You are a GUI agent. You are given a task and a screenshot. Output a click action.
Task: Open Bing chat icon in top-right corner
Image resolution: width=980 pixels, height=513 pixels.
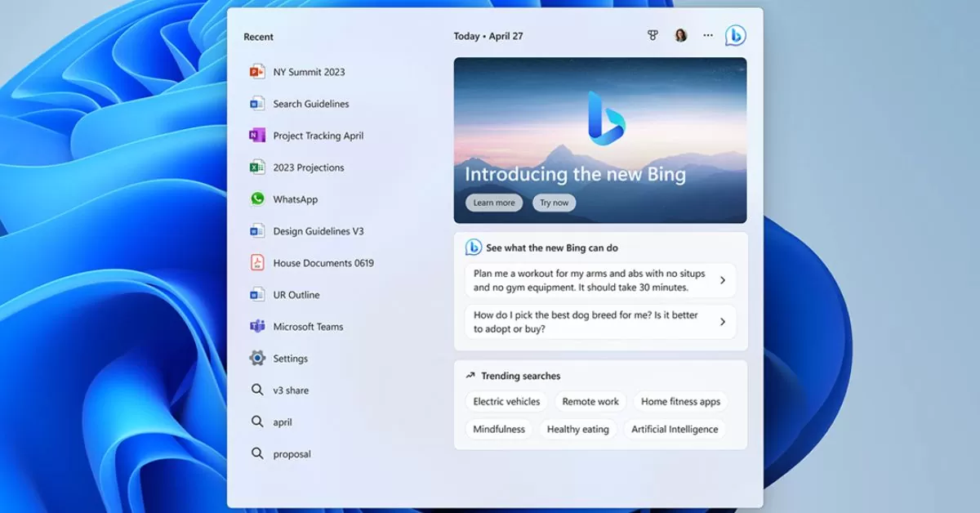coord(736,36)
